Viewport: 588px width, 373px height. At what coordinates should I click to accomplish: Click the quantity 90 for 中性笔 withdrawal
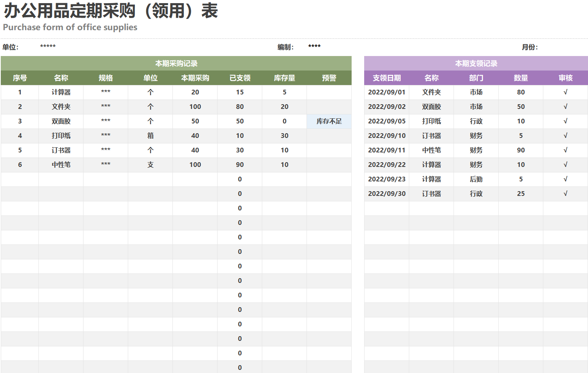[521, 150]
